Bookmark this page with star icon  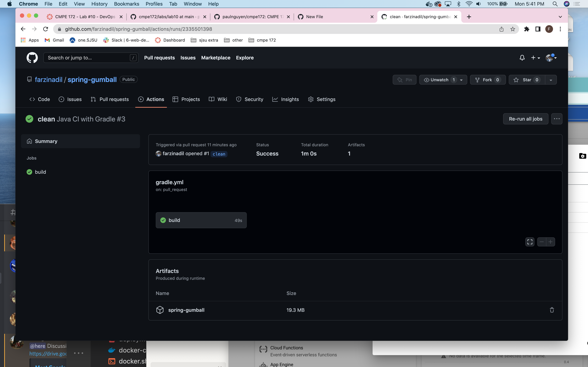pos(513,29)
